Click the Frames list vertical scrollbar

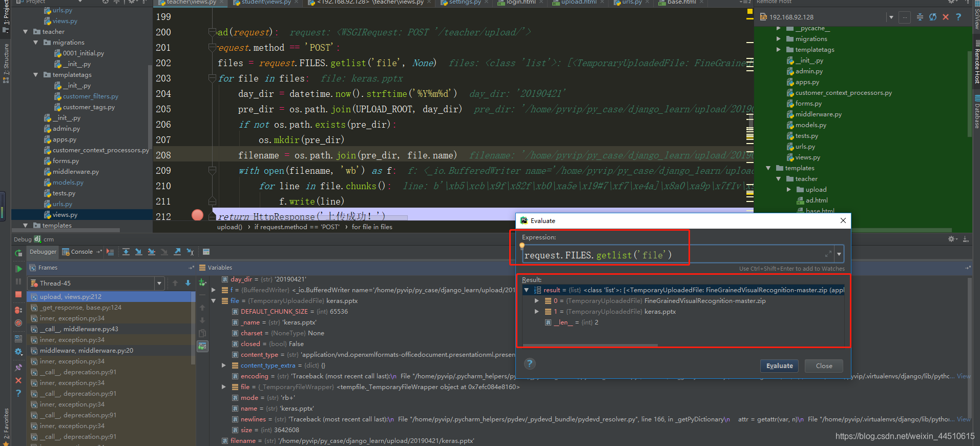pos(193,328)
